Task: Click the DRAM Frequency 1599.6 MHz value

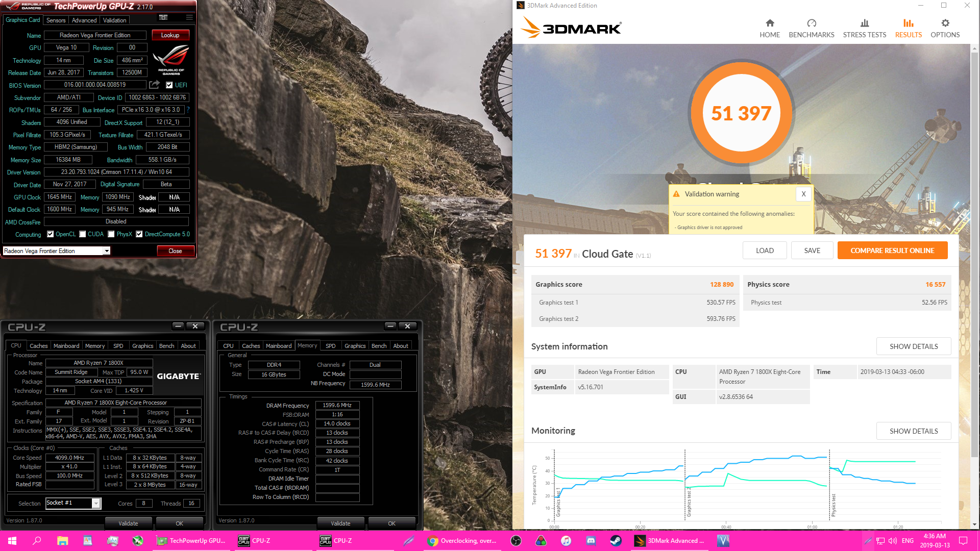Action: [x=337, y=406]
